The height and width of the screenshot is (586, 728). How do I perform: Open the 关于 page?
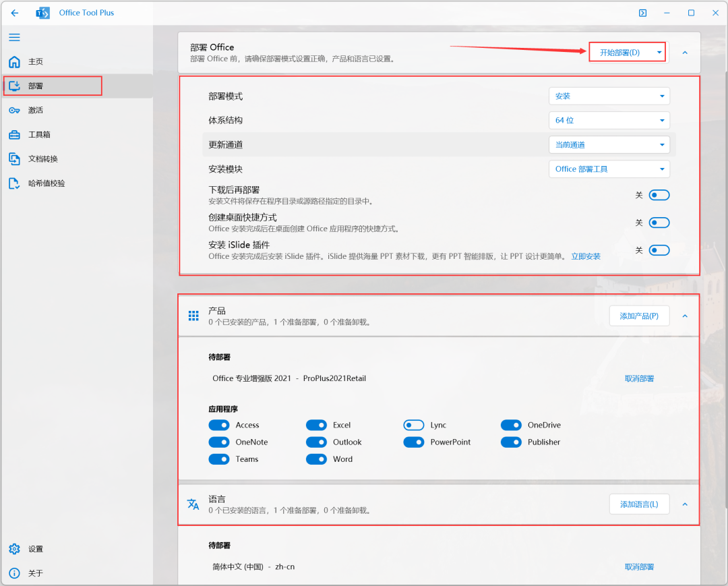tap(77, 573)
